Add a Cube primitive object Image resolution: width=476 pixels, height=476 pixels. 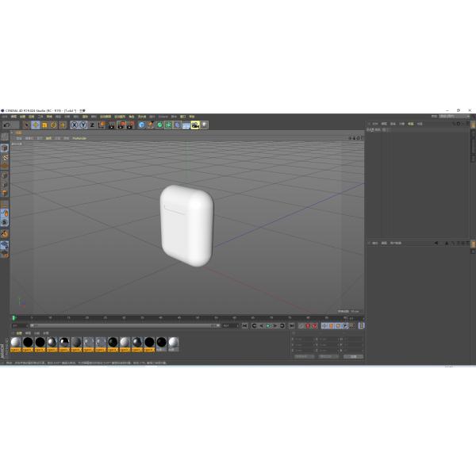click(142, 125)
